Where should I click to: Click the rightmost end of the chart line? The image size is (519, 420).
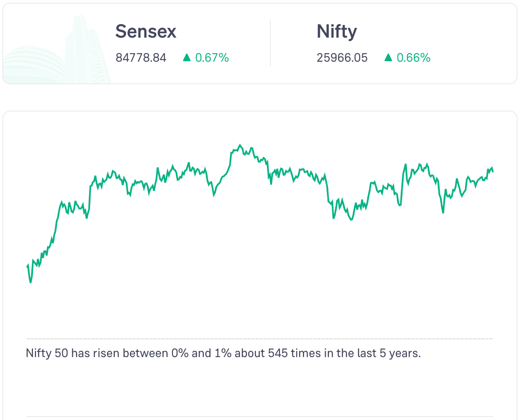(493, 171)
